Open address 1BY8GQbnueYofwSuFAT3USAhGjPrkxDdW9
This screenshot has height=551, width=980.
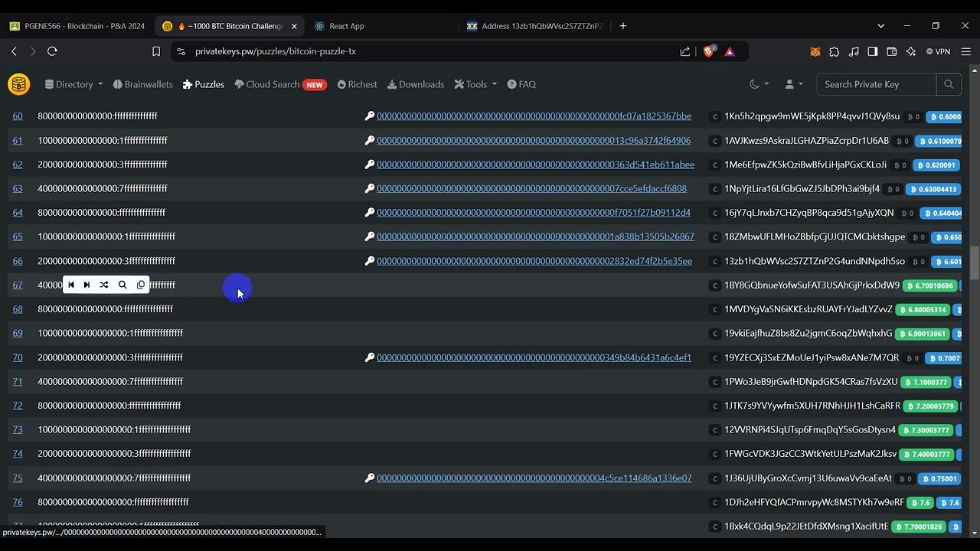coord(812,285)
